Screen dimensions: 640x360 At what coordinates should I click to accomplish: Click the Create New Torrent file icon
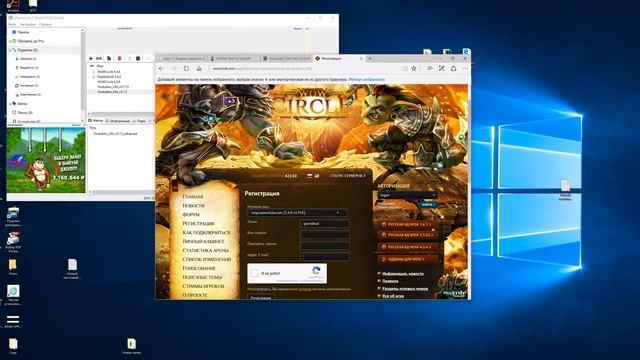(x=109, y=58)
